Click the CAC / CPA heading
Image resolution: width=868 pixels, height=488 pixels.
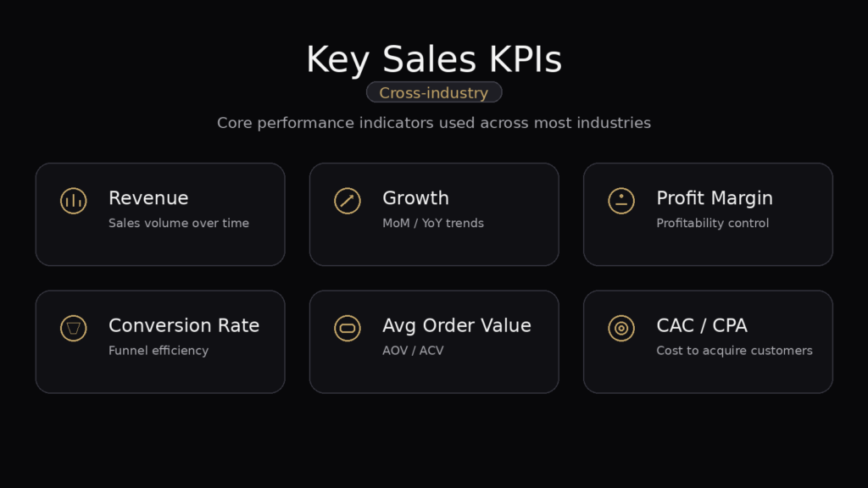click(702, 325)
